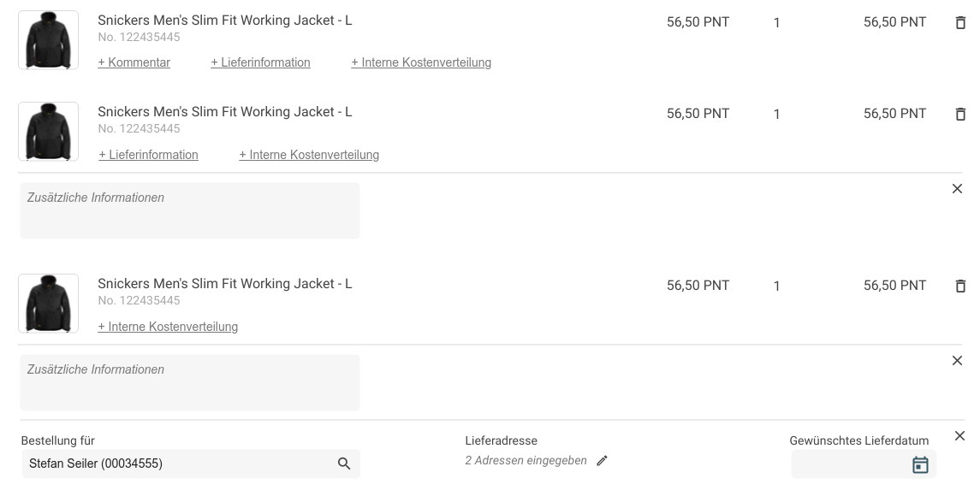Screen dimensions: 980x496
Task: Expand + Interne Kostenverteilung on third item
Action: [x=168, y=327]
